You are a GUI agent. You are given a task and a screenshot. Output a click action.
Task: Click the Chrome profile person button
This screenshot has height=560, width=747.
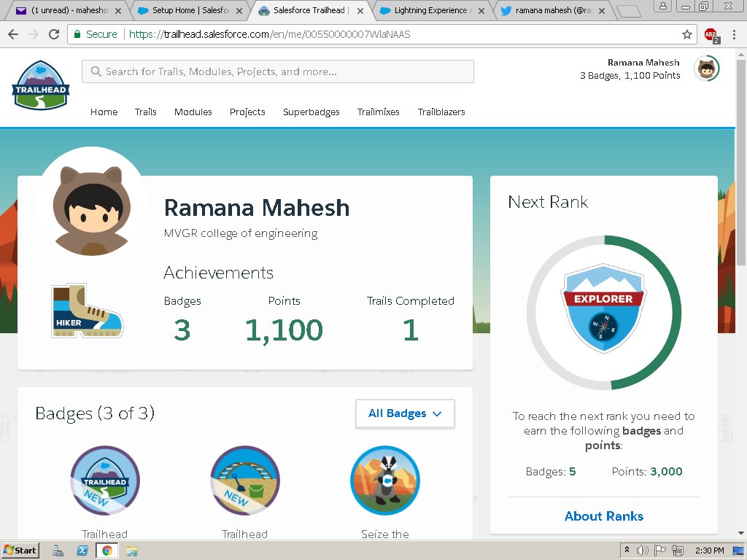(662, 6)
